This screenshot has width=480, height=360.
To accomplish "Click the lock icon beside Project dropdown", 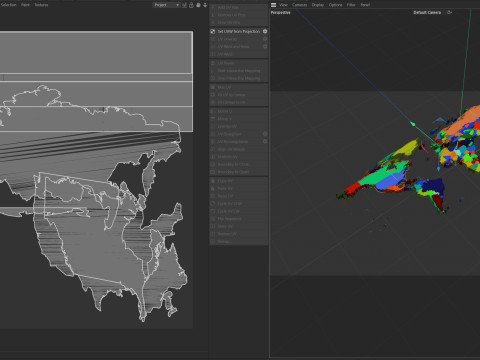I will [x=191, y=5].
